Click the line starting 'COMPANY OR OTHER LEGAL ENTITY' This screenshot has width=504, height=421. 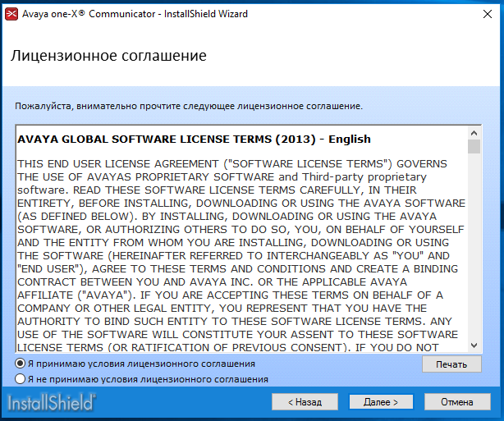tap(222, 309)
